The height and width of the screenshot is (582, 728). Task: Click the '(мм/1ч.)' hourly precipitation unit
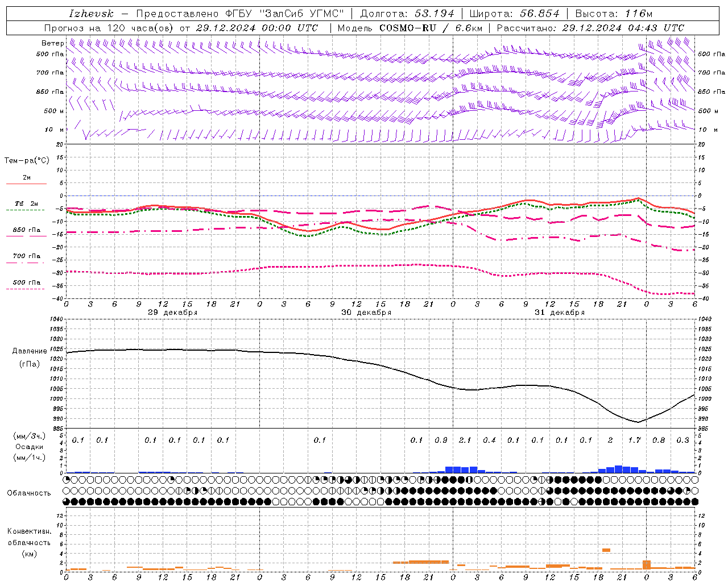[30, 458]
